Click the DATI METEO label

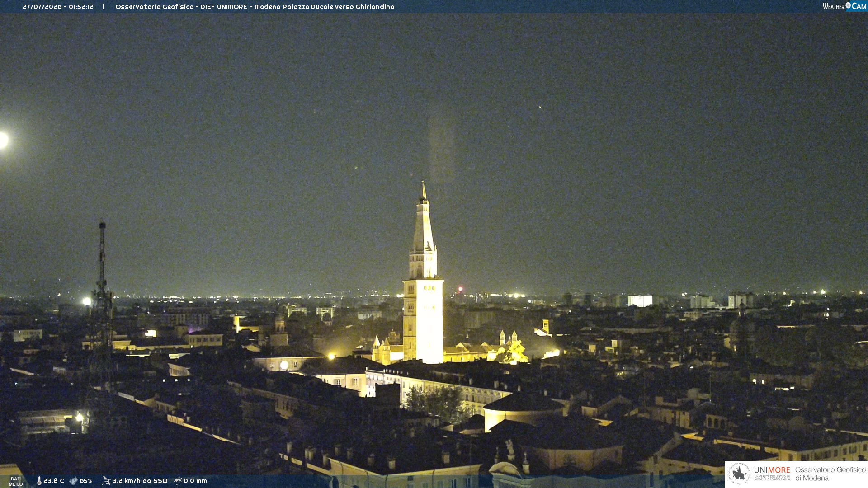tap(16, 482)
